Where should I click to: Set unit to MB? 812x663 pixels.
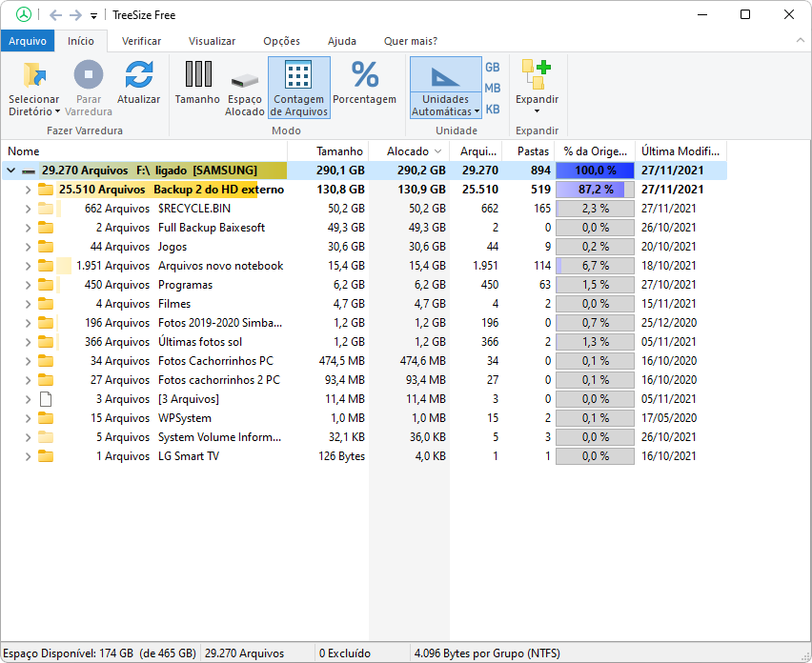[493, 89]
